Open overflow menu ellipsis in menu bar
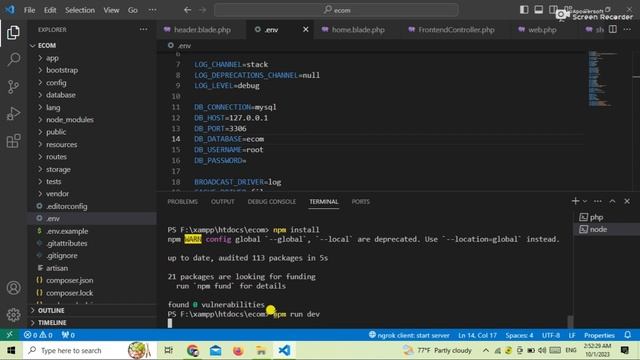Viewport: 640px width, 360px height. point(152,10)
